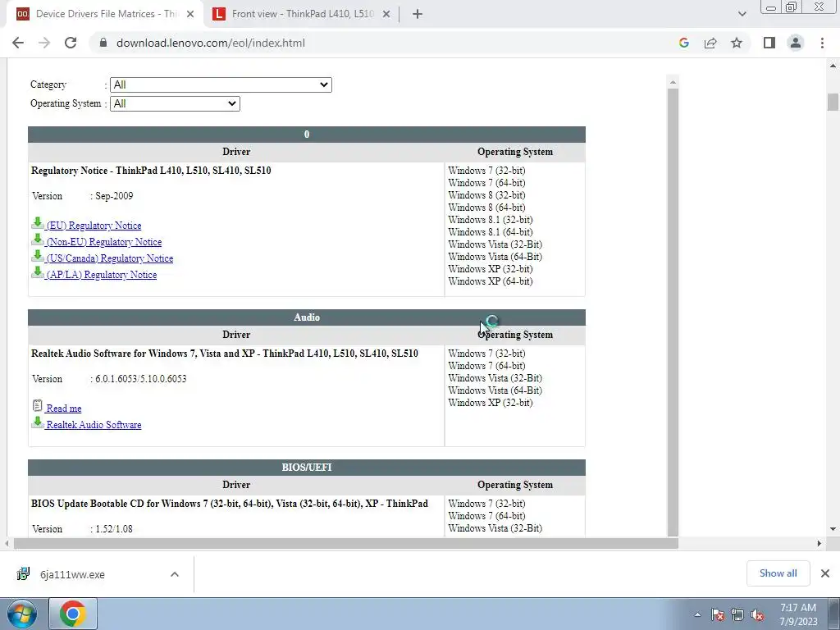Click the page vertical scrollbar thumb

[x=833, y=102]
